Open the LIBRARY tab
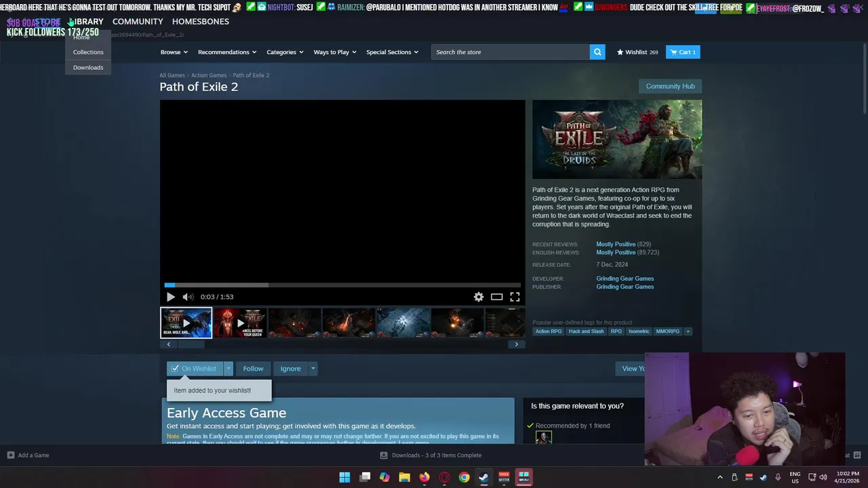The height and width of the screenshot is (488, 868). click(x=87, y=22)
